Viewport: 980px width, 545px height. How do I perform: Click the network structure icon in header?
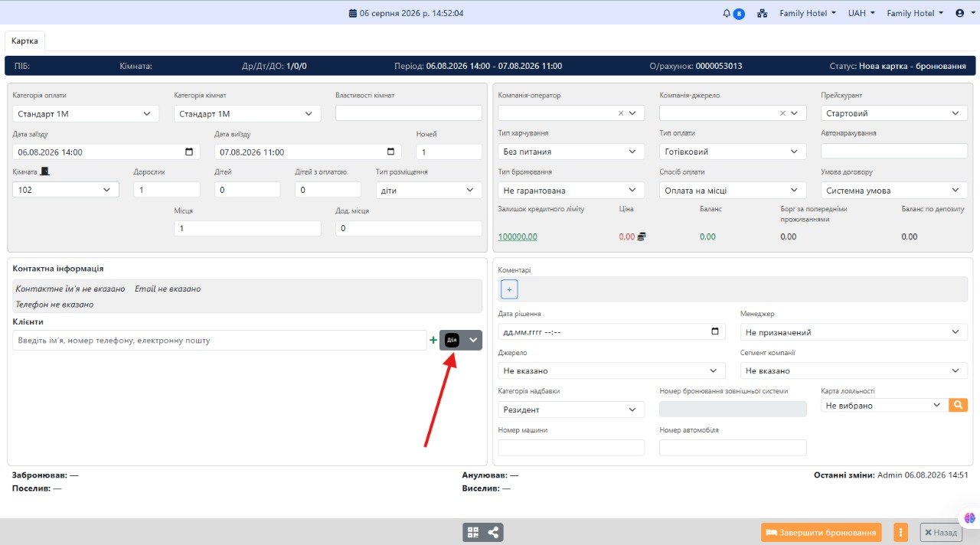click(x=762, y=13)
